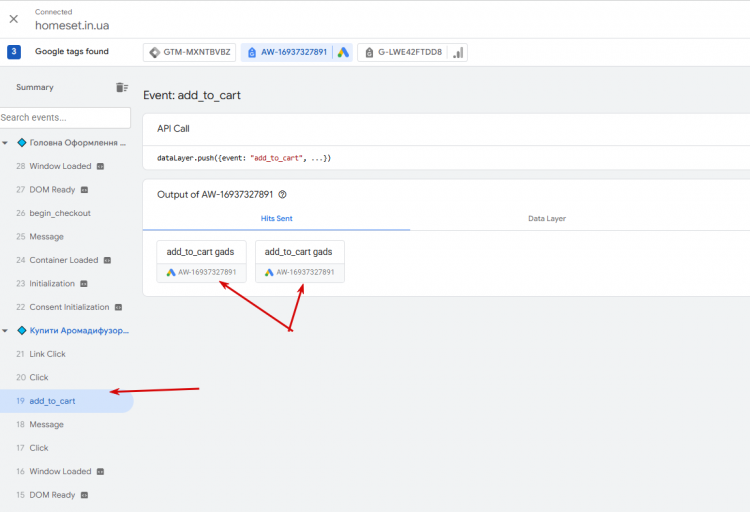Select event 20 Click
This screenshot has width=750, height=512.
pos(39,378)
